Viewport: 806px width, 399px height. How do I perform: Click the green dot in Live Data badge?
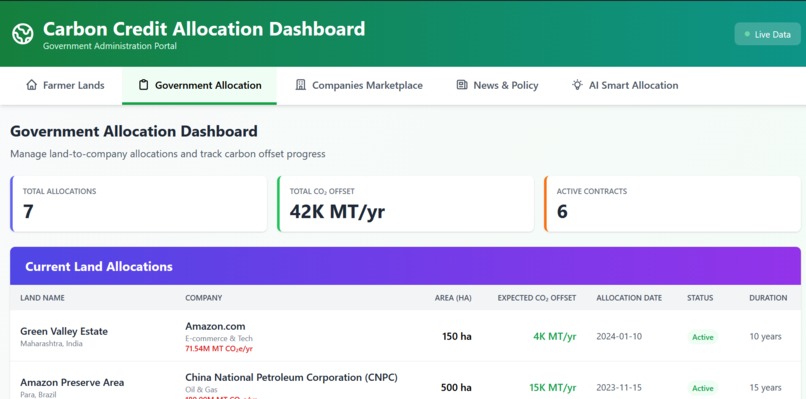(x=747, y=34)
